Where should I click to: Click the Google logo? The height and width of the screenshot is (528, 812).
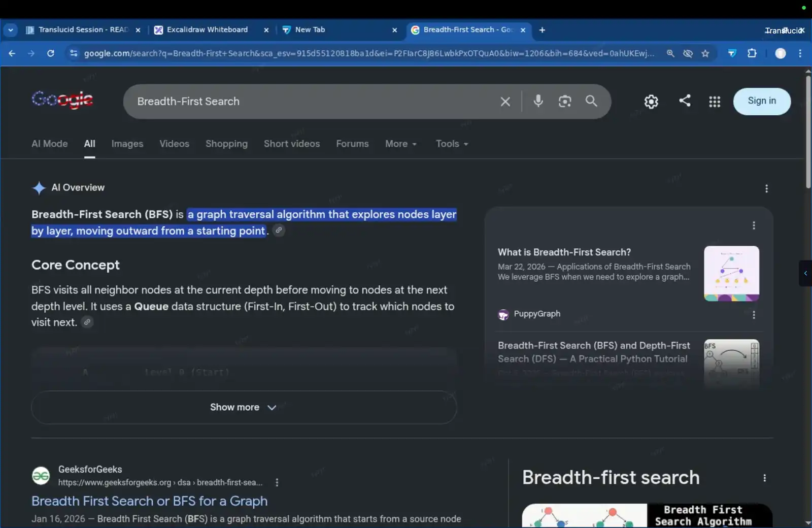[x=62, y=100]
